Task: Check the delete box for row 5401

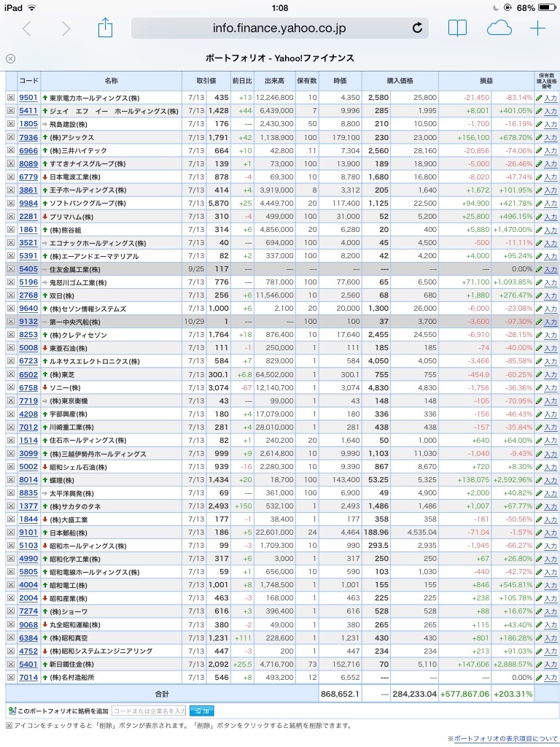Action: click(x=10, y=664)
